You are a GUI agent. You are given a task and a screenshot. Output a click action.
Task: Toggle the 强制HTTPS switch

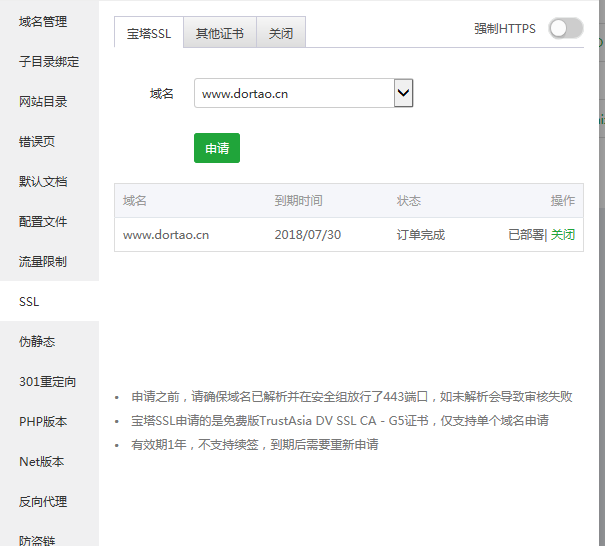click(566, 29)
